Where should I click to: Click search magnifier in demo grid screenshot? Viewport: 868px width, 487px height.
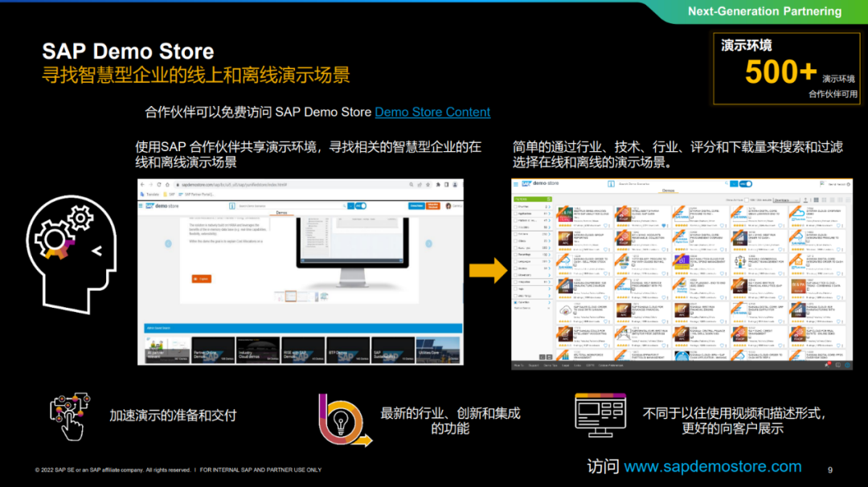click(727, 182)
